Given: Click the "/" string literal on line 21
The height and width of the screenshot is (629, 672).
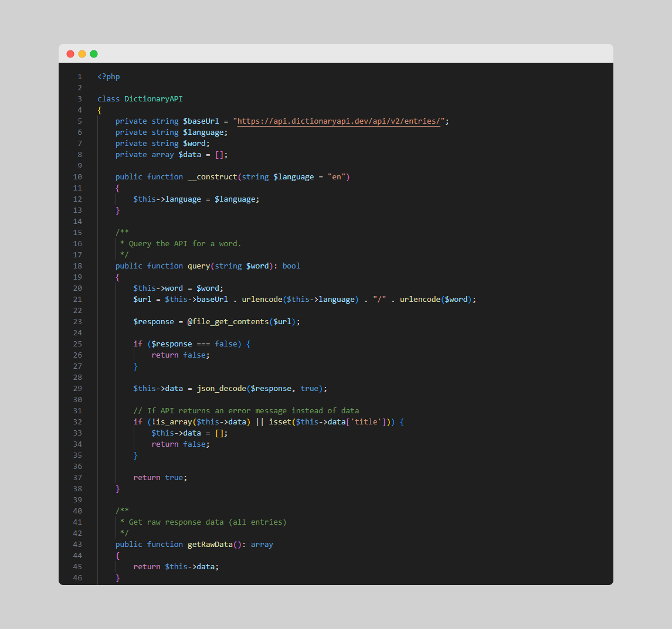Looking at the screenshot, I should (379, 300).
